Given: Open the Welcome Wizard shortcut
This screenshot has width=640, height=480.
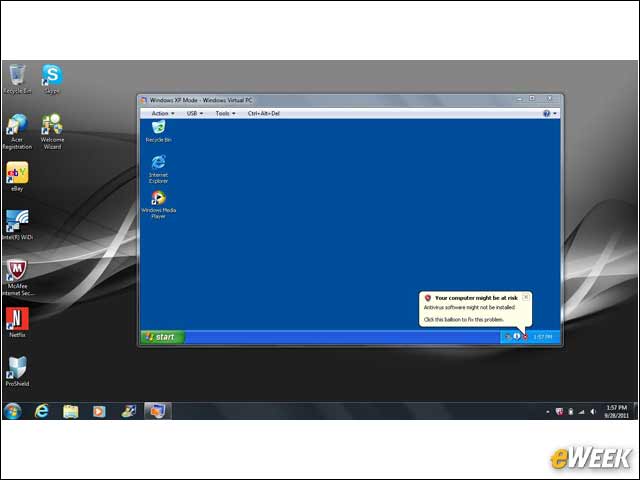Looking at the screenshot, I should [x=52, y=132].
